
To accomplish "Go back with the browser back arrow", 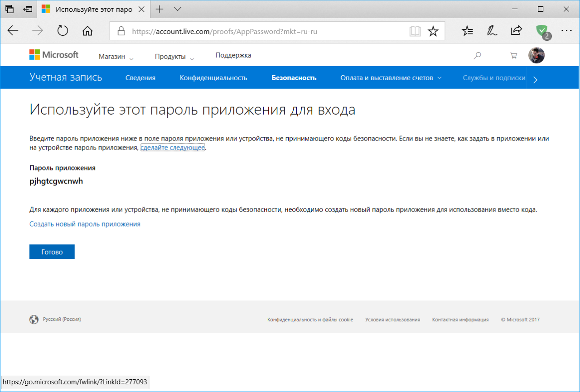I will click(13, 31).
